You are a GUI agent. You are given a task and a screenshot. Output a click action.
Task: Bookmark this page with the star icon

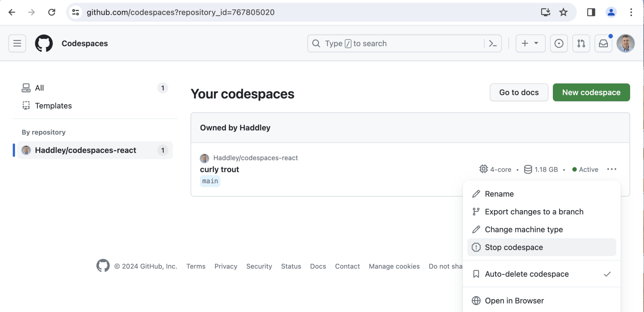(563, 12)
